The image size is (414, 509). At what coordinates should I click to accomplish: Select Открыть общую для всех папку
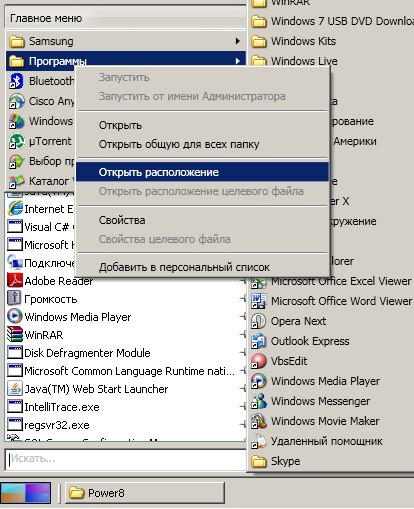click(x=202, y=144)
